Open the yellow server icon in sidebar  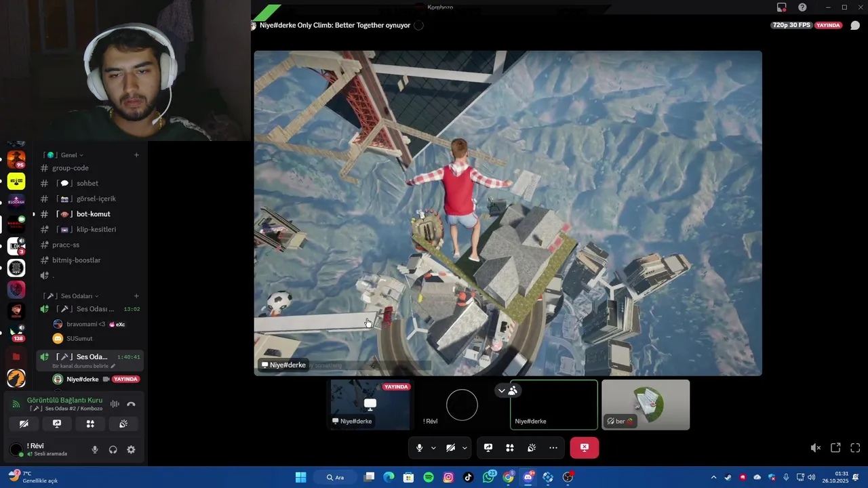tap(16, 181)
